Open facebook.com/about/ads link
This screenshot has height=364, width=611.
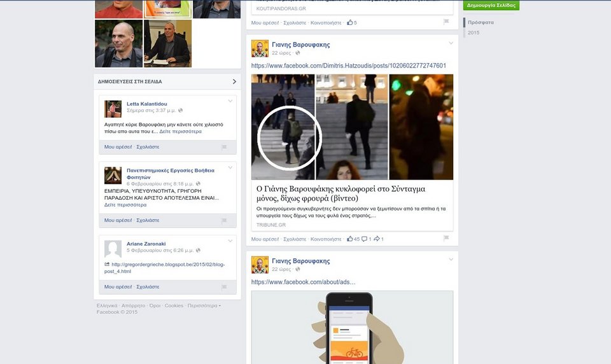(303, 282)
